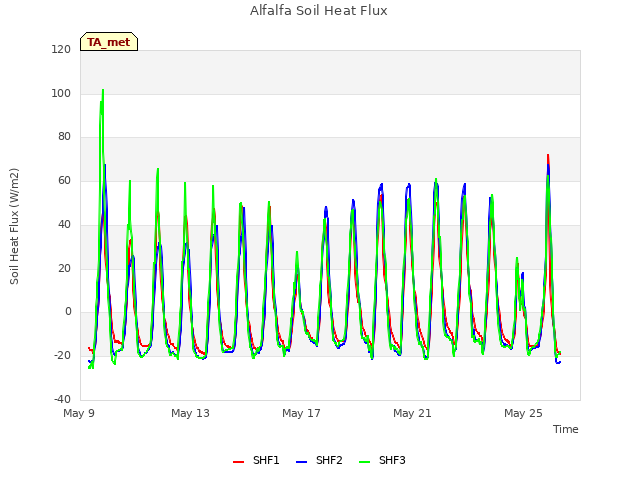
Task: Select the red SHF1 legend color marker
Action: [x=238, y=462]
